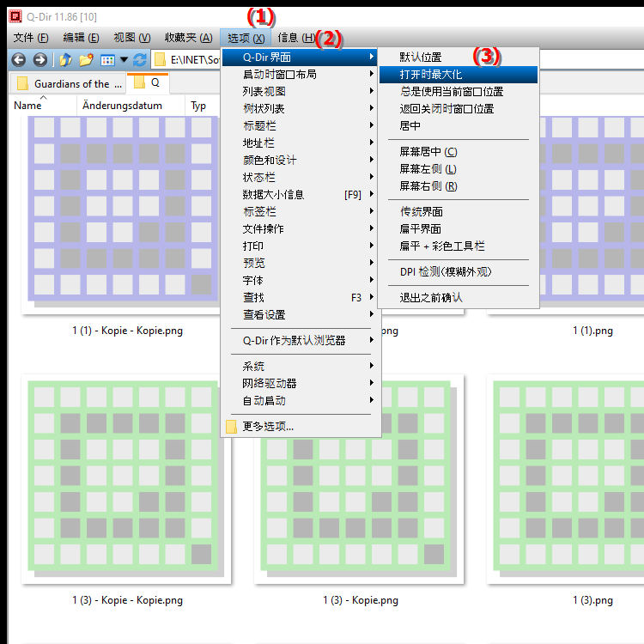Open the 数据大小信息 [F9] submenu
644x644 pixels.
[301, 194]
